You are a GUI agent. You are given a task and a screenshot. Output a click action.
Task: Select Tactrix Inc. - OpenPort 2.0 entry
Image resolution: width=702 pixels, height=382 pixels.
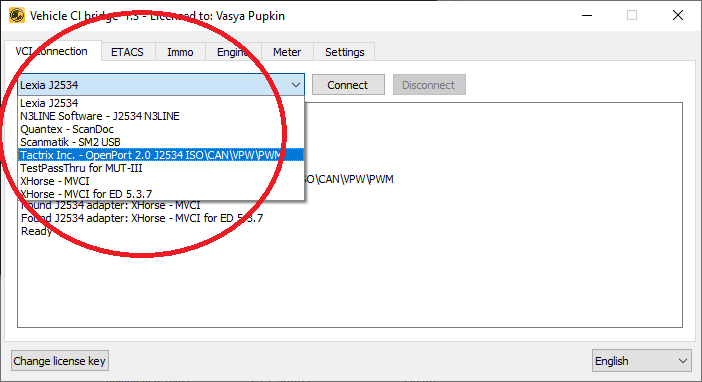coord(161,155)
